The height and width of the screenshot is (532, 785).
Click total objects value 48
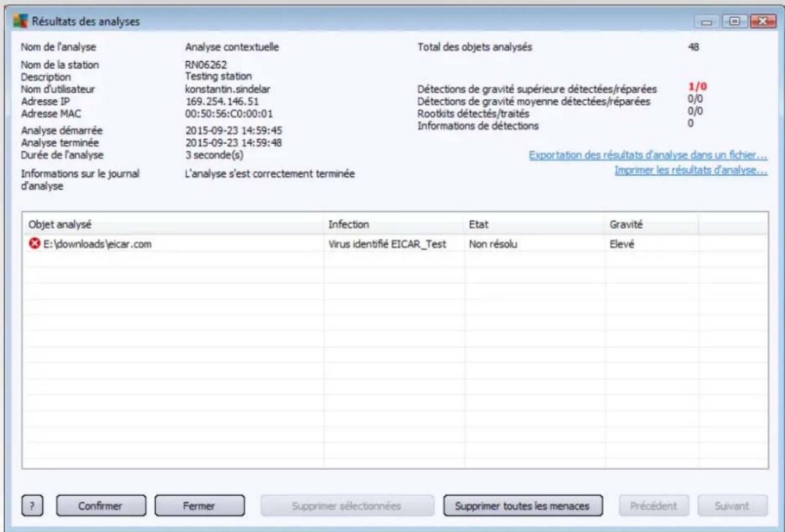[693, 47]
